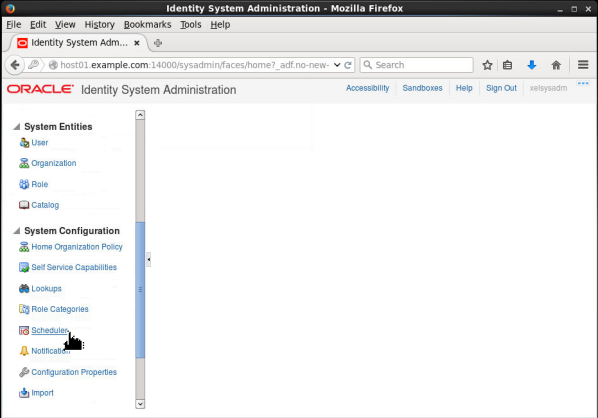Open the Firefox Help menu
Viewport: 598px width, 418px height.
tap(220, 24)
